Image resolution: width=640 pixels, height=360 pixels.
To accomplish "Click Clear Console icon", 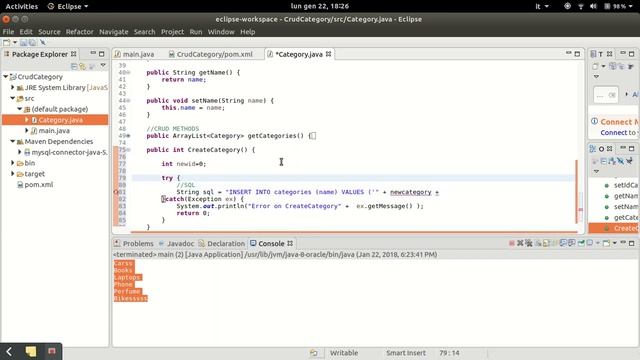I will [x=539, y=243].
